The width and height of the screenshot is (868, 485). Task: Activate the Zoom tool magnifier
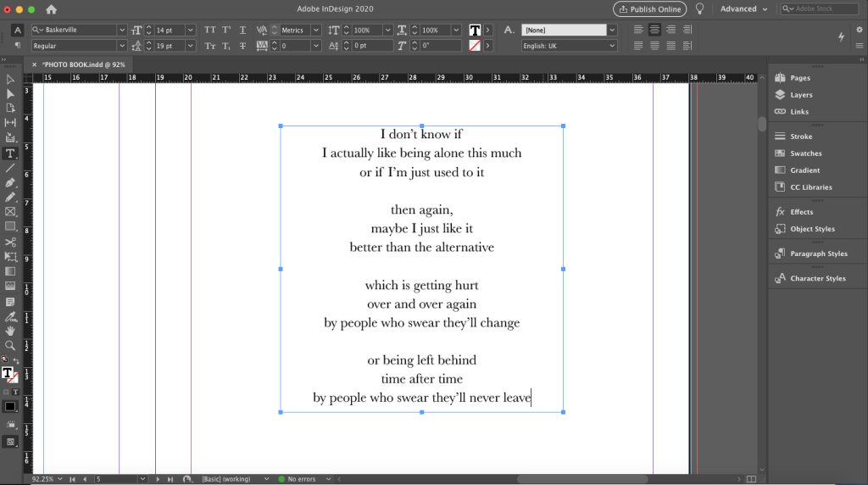tap(10, 345)
